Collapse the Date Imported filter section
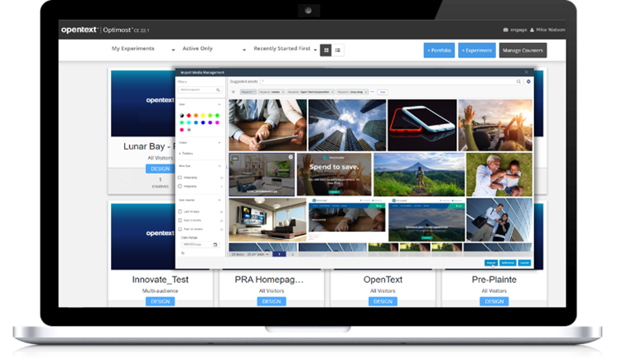Viewport: 617px width, 364px height. [219, 200]
